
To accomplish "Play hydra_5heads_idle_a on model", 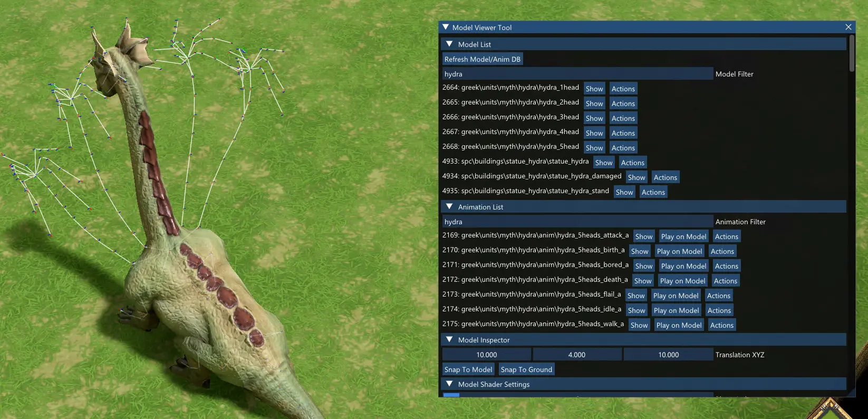I will (x=677, y=310).
